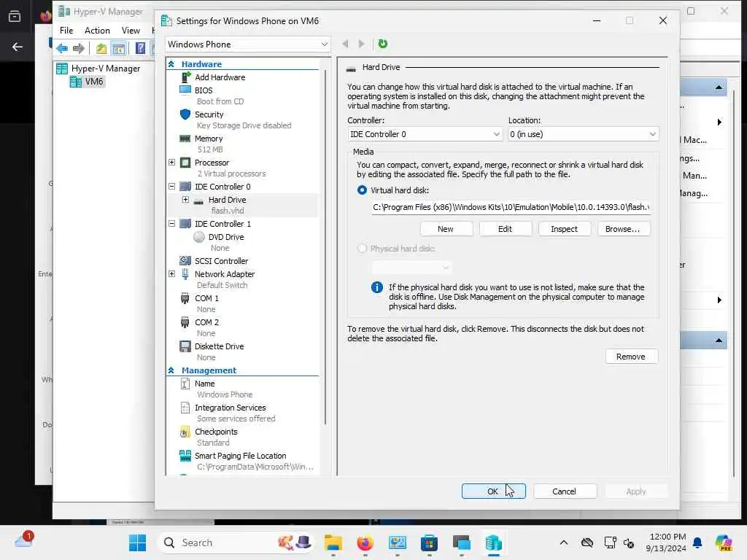Select the COM 2 port icon

[185, 322]
